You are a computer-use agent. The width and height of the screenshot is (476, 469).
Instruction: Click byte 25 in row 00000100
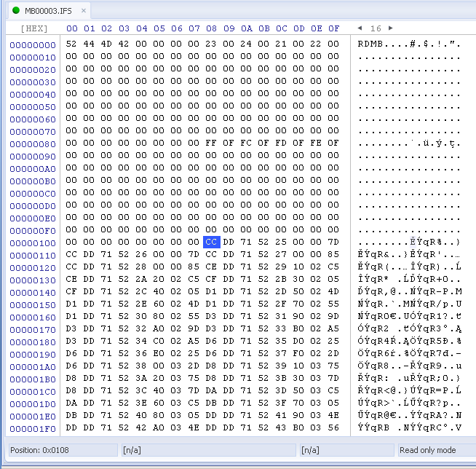281,242
